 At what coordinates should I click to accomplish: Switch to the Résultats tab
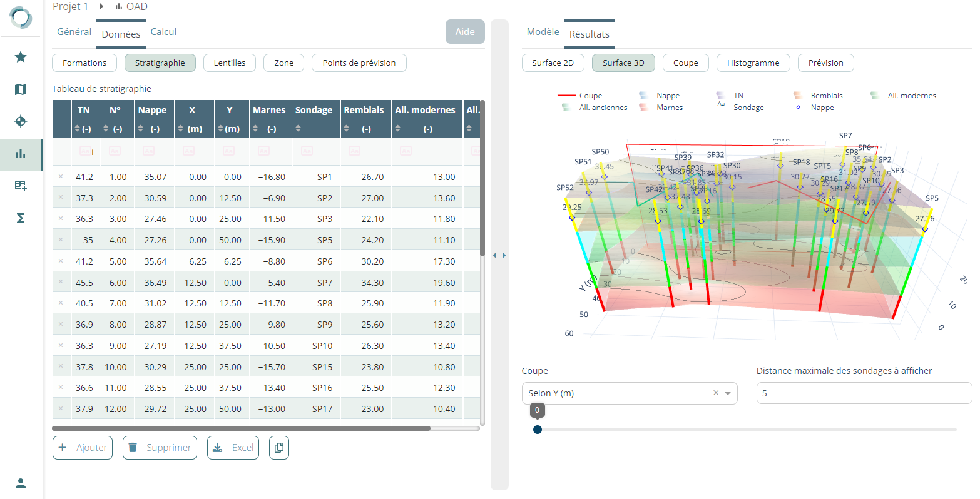(590, 34)
